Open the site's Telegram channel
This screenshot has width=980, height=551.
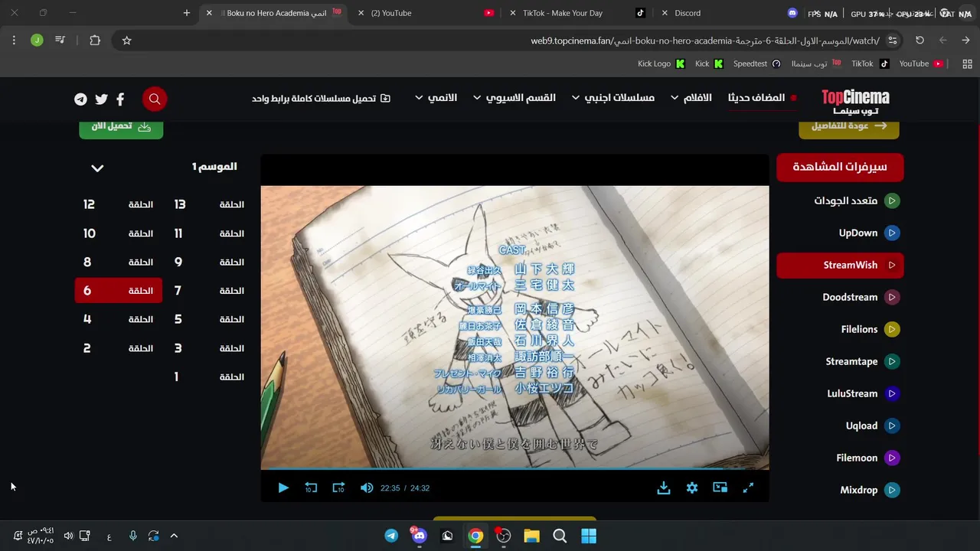(x=80, y=99)
